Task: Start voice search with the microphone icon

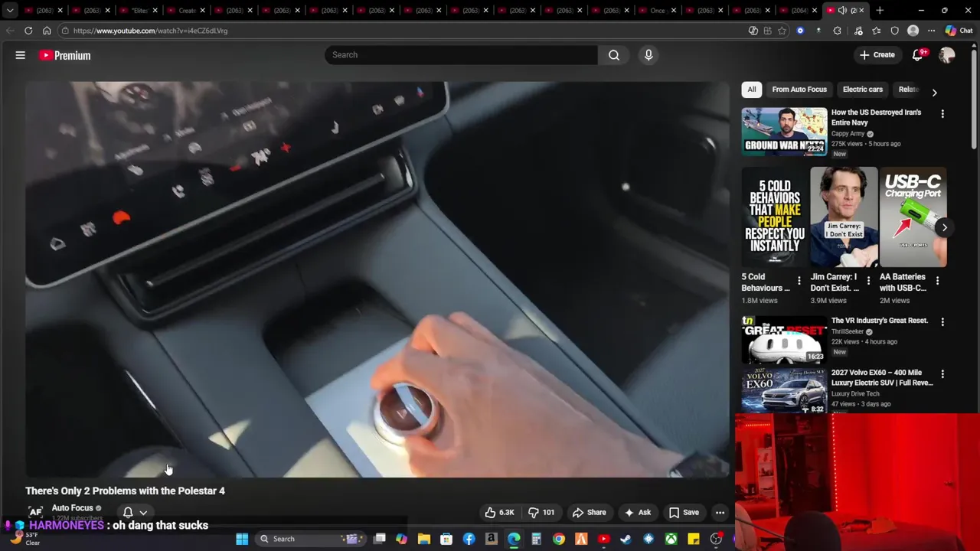Action: (x=648, y=55)
